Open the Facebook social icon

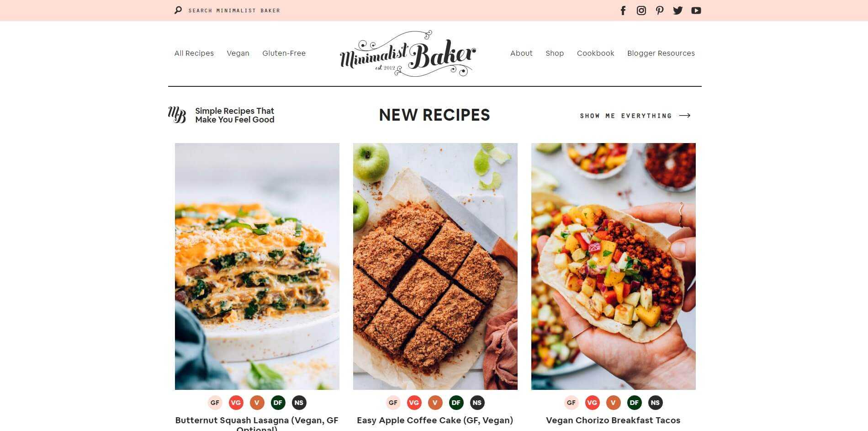click(623, 11)
